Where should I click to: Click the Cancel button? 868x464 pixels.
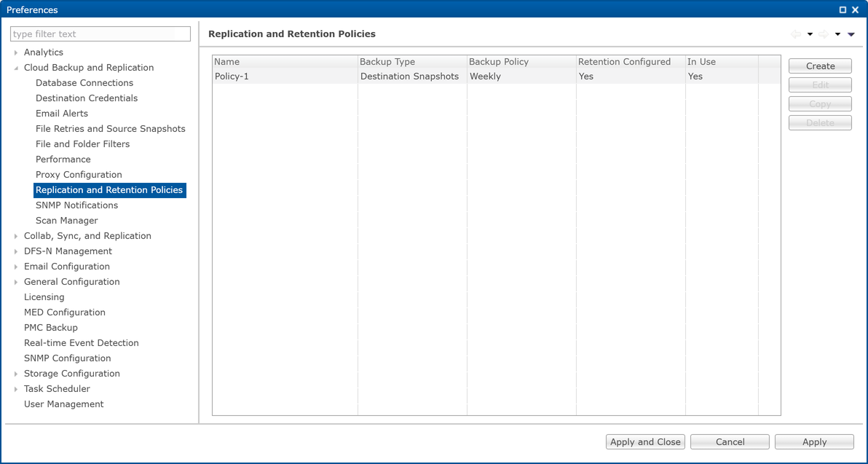(x=730, y=442)
